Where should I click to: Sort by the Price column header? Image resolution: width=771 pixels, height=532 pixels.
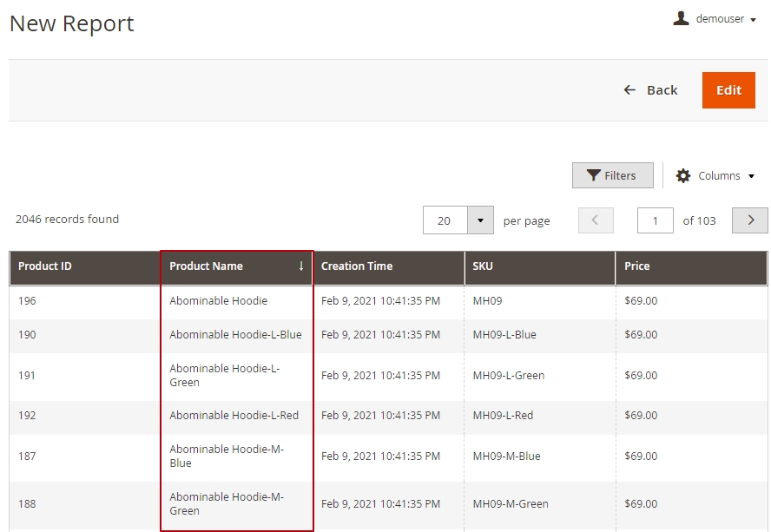(x=637, y=266)
